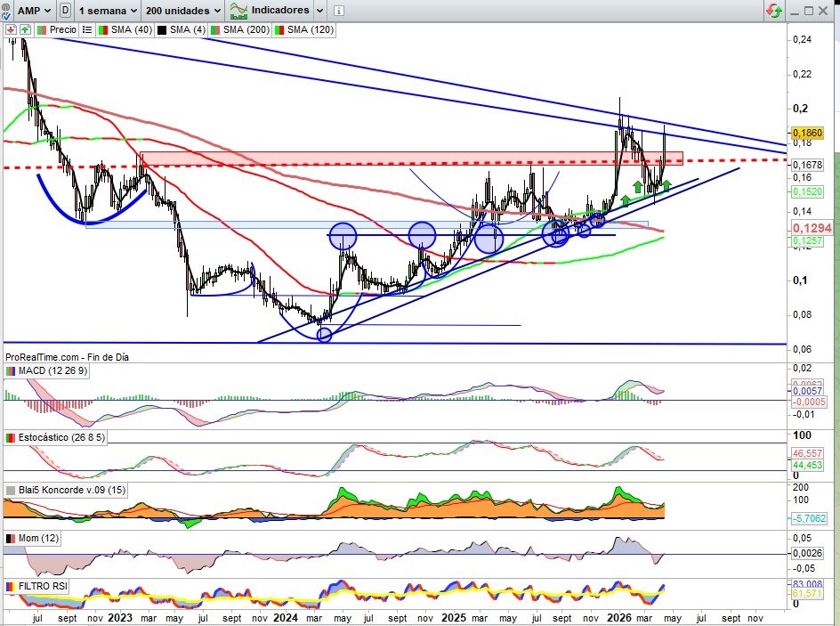The width and height of the screenshot is (840, 626).
Task: Click the info 'i' icon in toolbar
Action: point(338,10)
